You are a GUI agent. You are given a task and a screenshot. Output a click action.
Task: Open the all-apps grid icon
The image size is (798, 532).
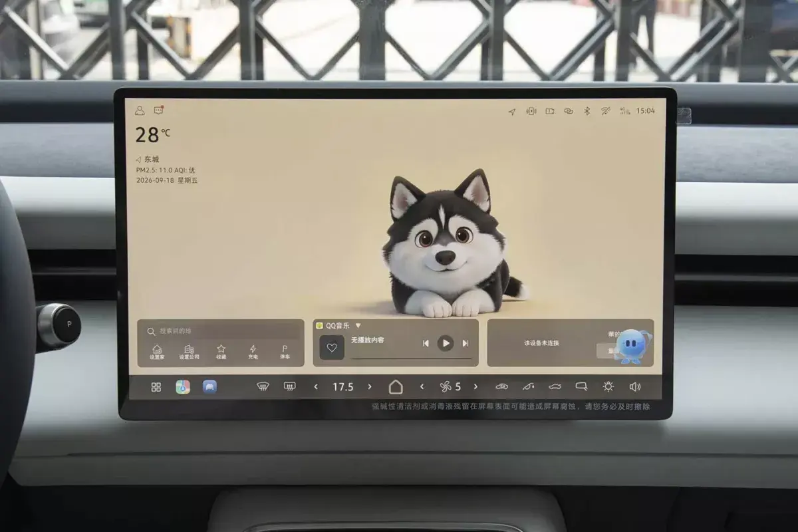[x=156, y=387]
